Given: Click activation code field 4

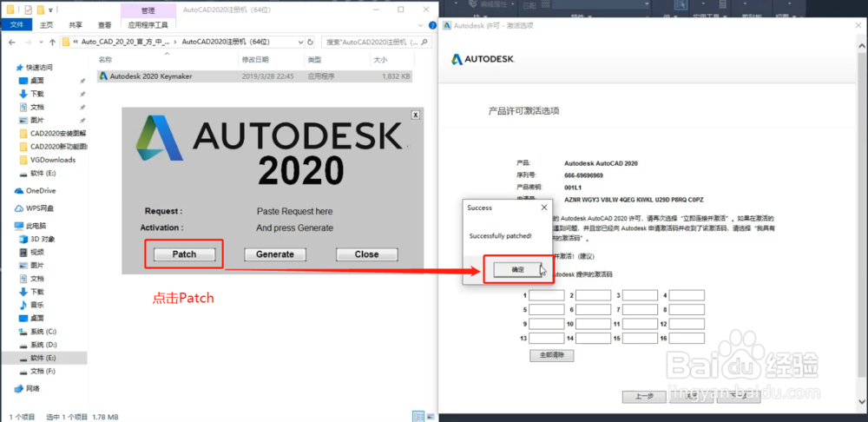Looking at the screenshot, I should 687,295.
